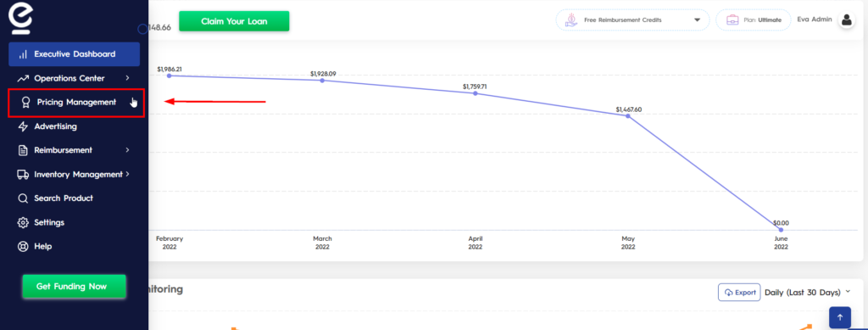Image resolution: width=868 pixels, height=330 pixels.
Task: Expand Operations Center submenu chevron
Action: pos(127,78)
